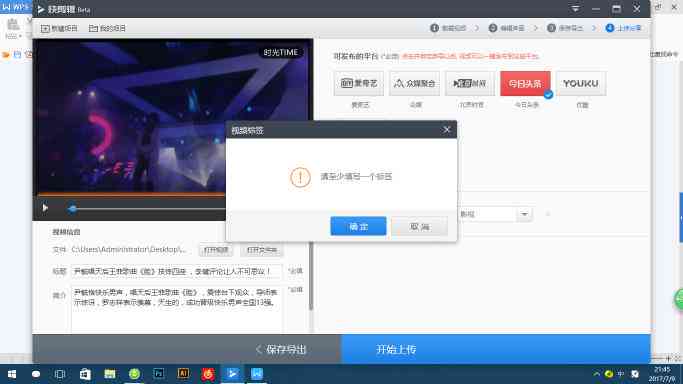Select the iQiyi platform tile
The width and height of the screenshot is (683, 384).
point(358,83)
